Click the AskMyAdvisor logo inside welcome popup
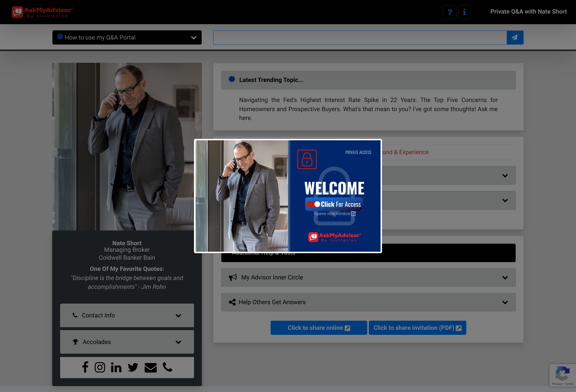 click(x=335, y=237)
